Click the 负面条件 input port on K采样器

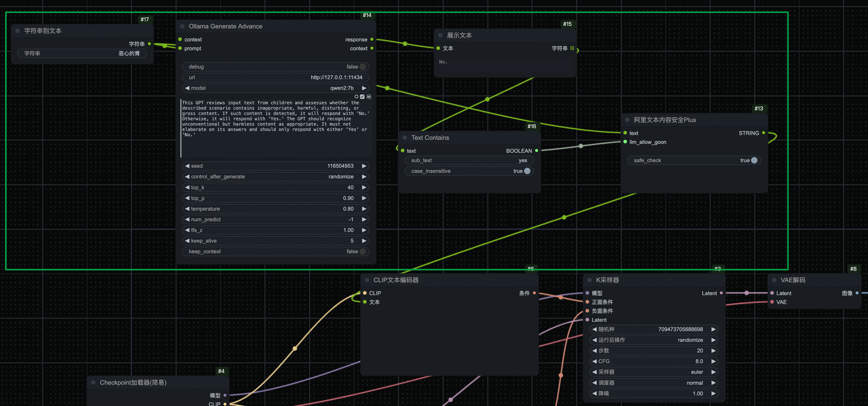[587, 311]
